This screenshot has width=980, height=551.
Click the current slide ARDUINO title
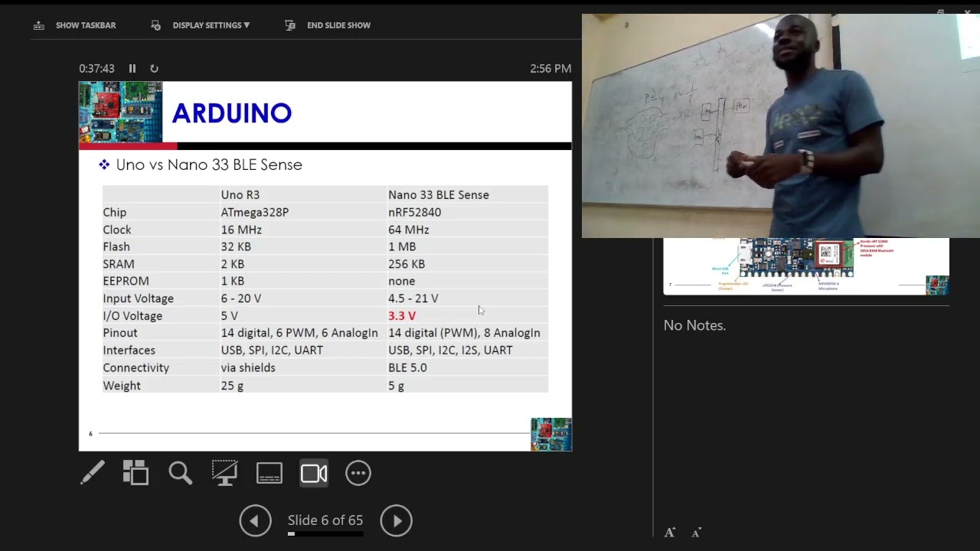[231, 113]
